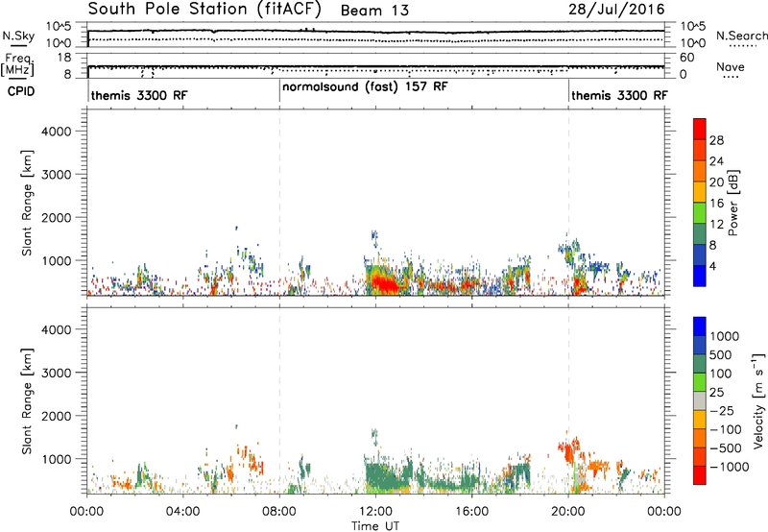The image size is (768, 532).
Task: Click the 'South Pole Station (fitACF)' title
Action: pos(204,10)
